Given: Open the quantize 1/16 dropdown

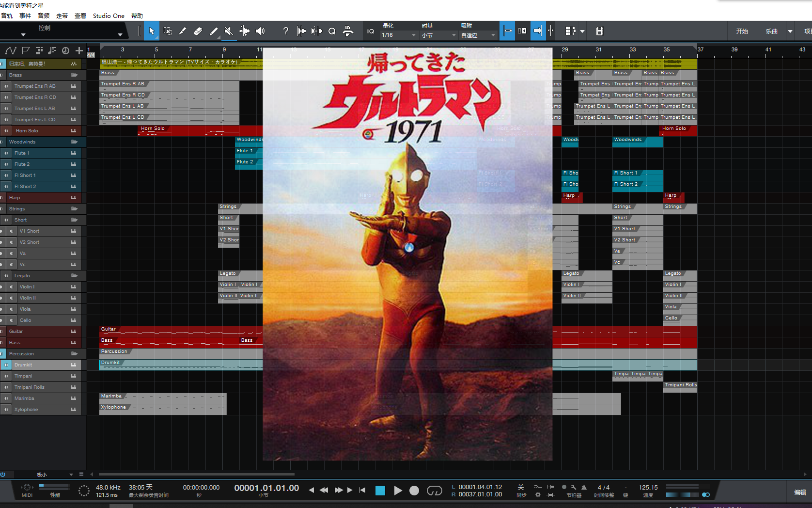Looking at the screenshot, I should click(399, 35).
